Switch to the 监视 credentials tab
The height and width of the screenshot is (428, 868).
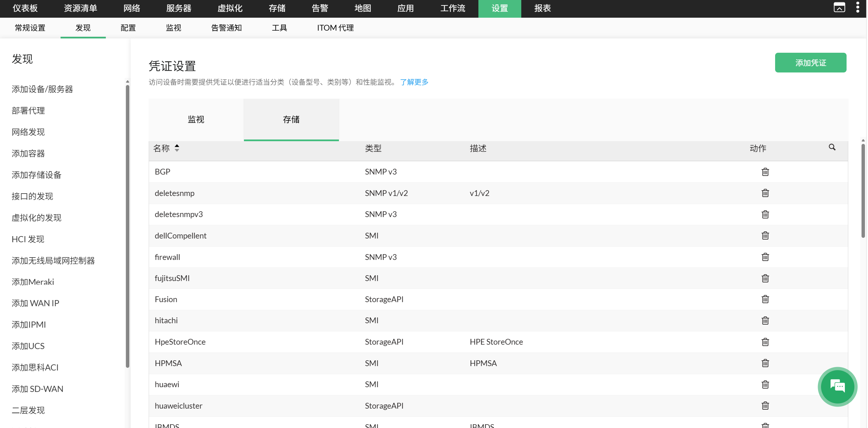196,119
